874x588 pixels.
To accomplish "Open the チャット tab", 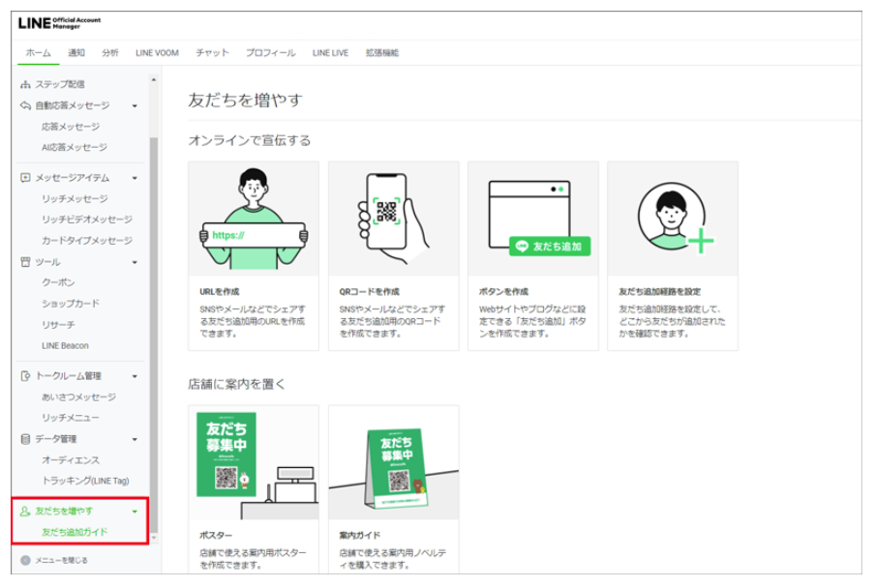I will point(212,52).
